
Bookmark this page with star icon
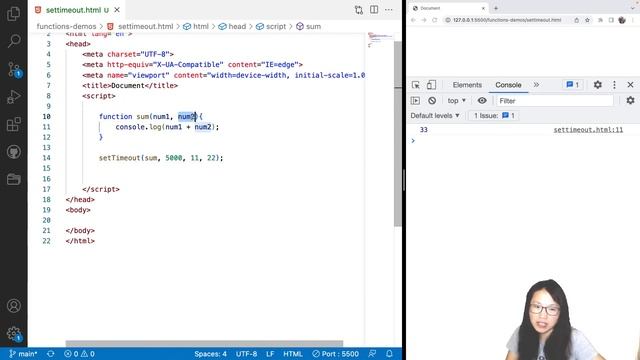coord(587,20)
